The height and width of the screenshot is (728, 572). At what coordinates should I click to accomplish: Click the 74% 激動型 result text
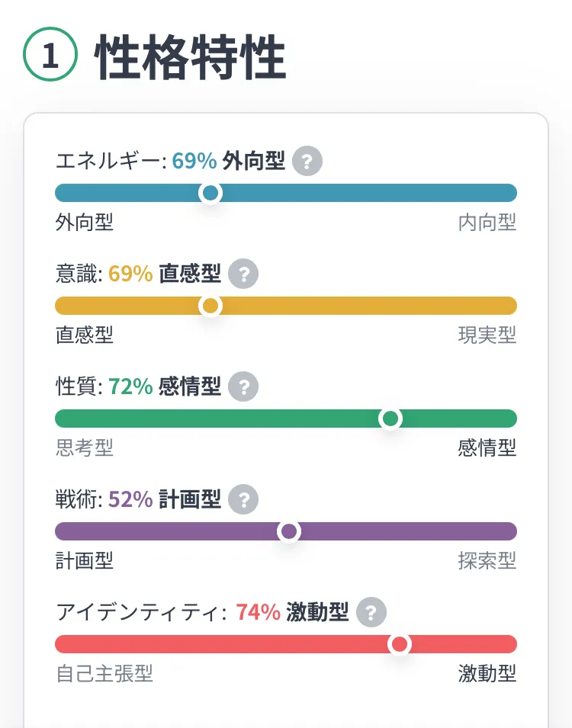292,613
